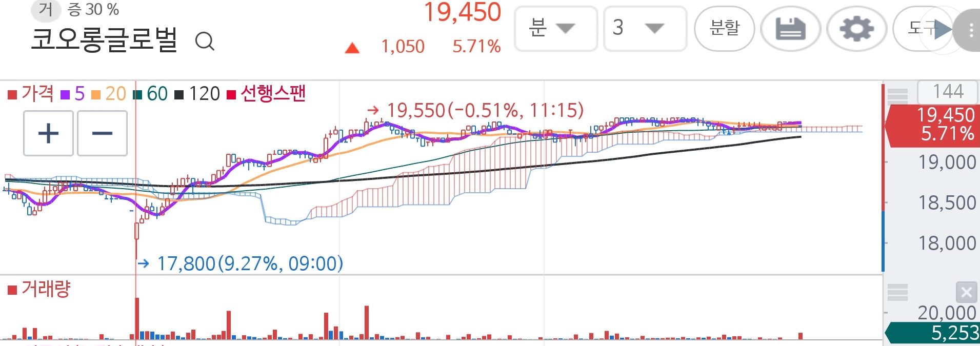
Task: Click the current price 19,450 header
Action: point(463,12)
